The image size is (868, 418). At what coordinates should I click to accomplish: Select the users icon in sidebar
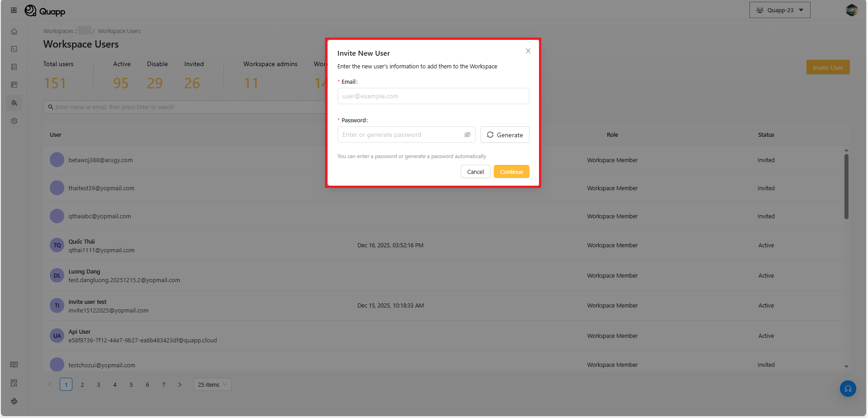pos(14,103)
